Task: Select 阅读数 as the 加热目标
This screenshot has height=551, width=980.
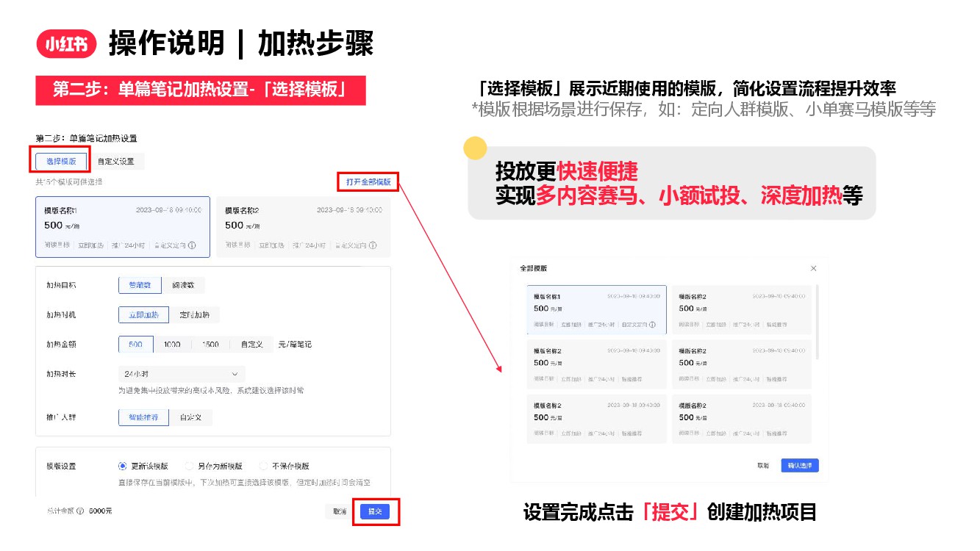Action: click(183, 285)
